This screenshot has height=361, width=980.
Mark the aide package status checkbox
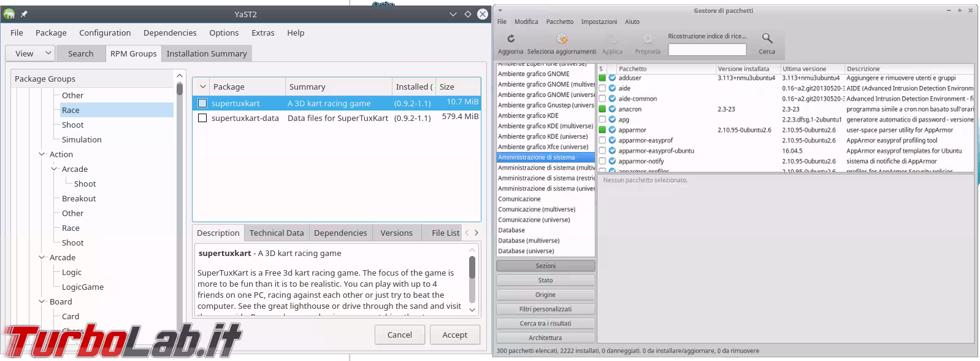[x=602, y=88]
